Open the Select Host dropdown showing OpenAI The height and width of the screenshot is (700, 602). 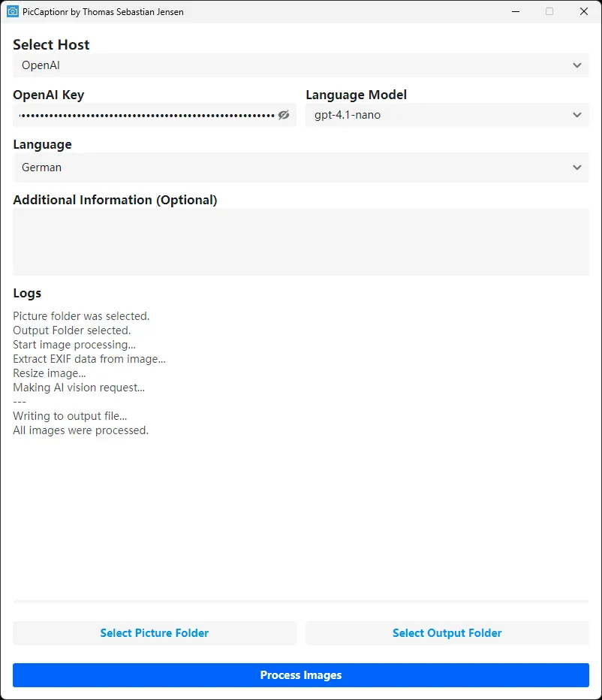click(293, 65)
